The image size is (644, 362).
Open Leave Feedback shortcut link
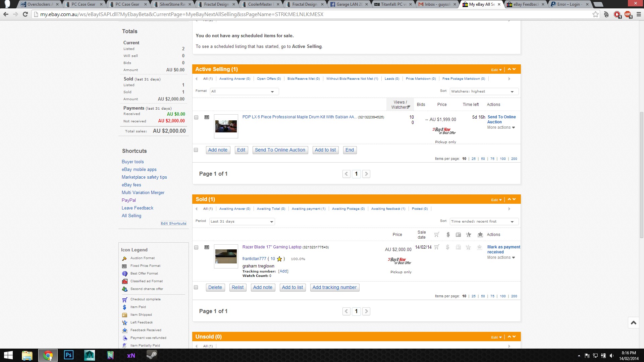pyautogui.click(x=137, y=208)
